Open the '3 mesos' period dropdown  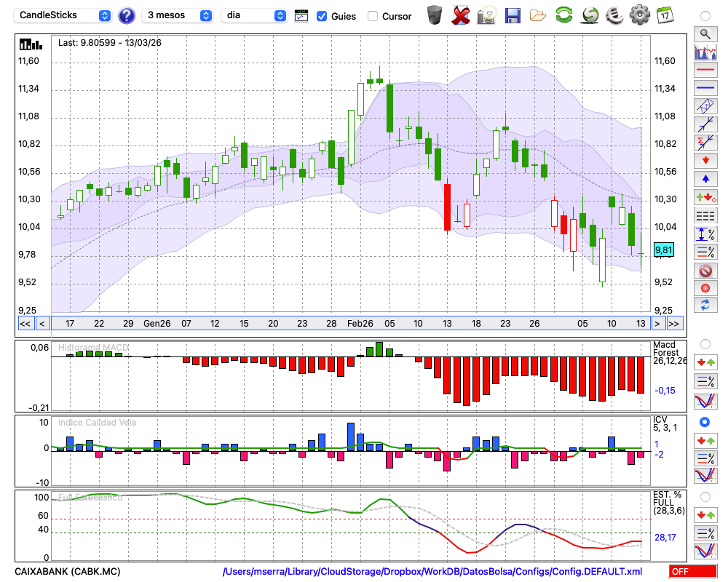(177, 15)
